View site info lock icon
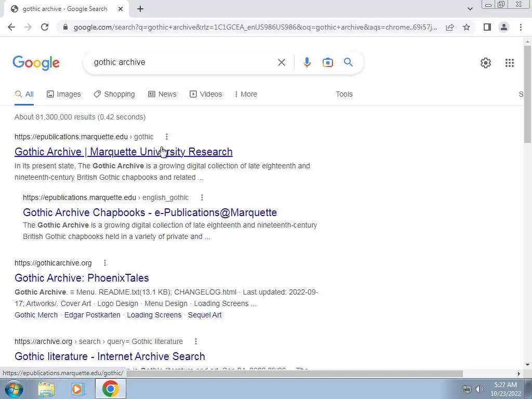 click(65, 27)
